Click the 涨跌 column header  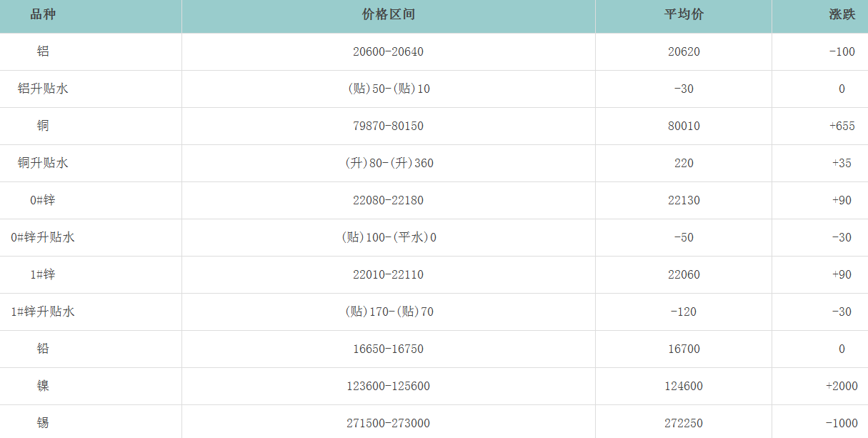[x=842, y=15]
